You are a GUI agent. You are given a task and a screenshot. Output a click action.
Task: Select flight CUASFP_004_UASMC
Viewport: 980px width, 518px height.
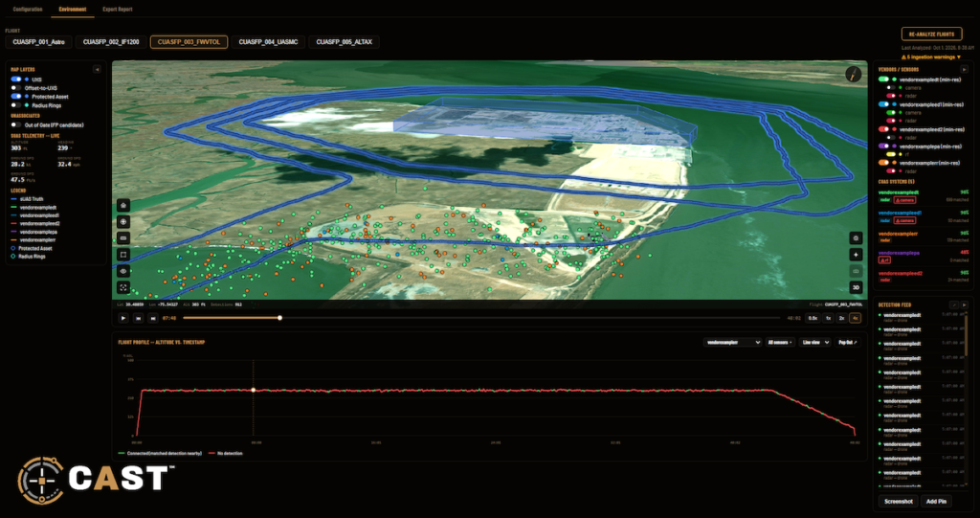268,42
